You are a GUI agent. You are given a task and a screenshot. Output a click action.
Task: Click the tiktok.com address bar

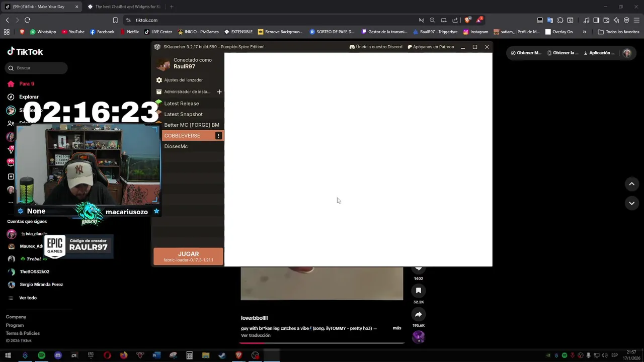pyautogui.click(x=272, y=20)
